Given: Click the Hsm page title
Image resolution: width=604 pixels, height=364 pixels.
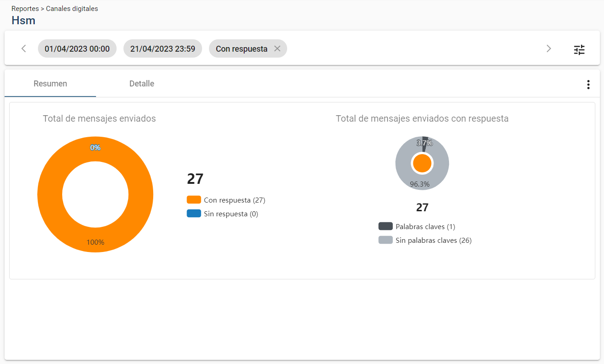Looking at the screenshot, I should point(23,21).
